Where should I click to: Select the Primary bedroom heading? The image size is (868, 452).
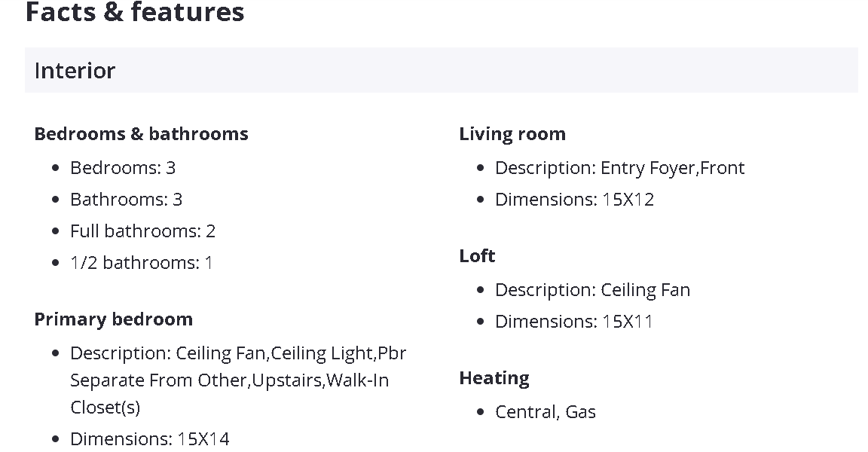click(114, 319)
